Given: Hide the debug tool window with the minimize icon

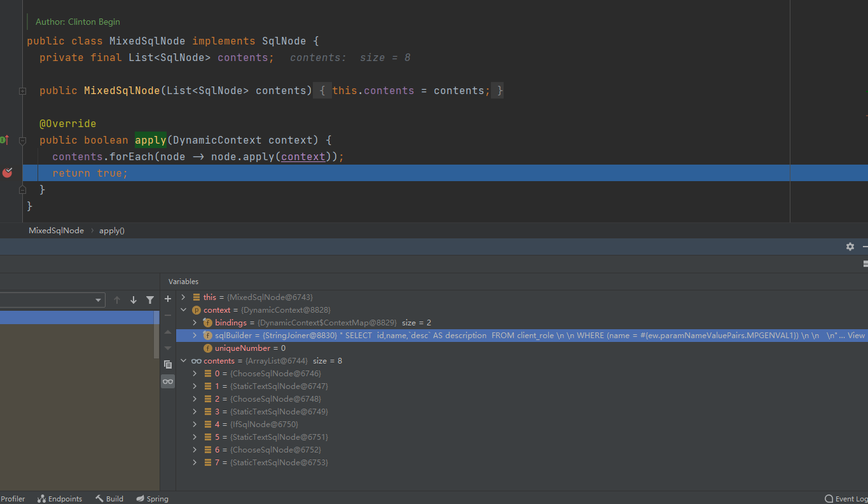Looking at the screenshot, I should [x=865, y=247].
